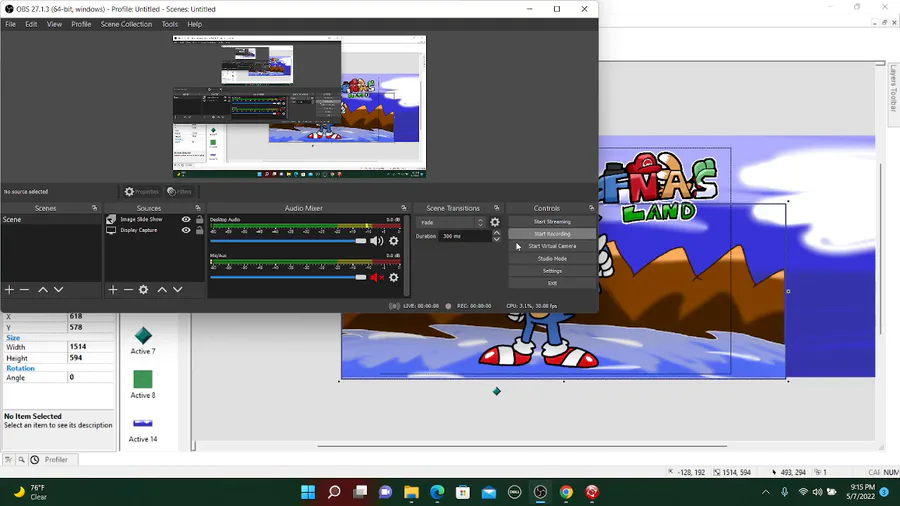Enable Studio Mode
This screenshot has width=900, height=506.
coord(552,259)
